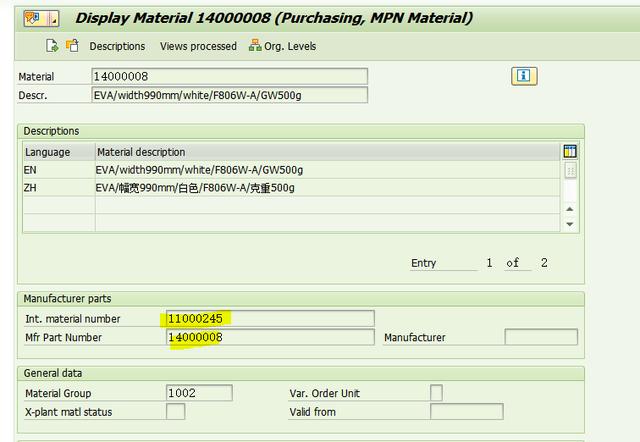This screenshot has width=640, height=442.
Task: Click the English description EVA/width990mm/white row
Action: point(327,170)
